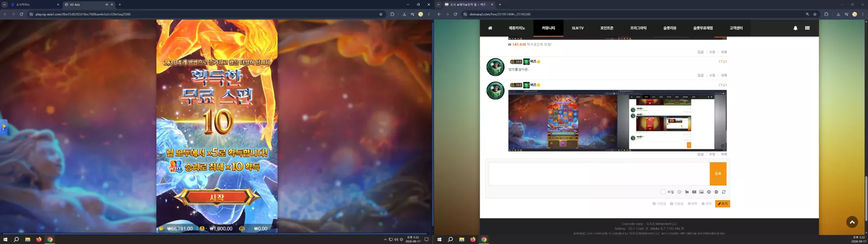868x244 pixels.
Task: Open the site home icon
Action: tap(490, 28)
